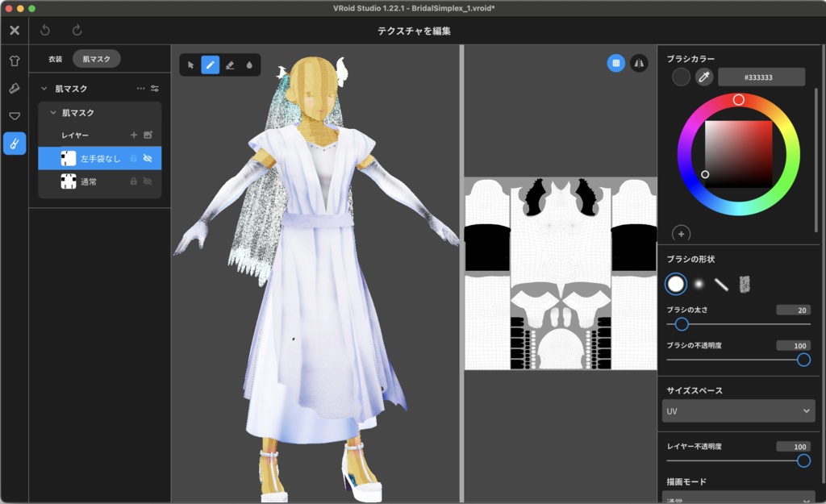The height and width of the screenshot is (504, 826).
Task: Click the レイヤー不透明度 slider handle
Action: point(803,460)
